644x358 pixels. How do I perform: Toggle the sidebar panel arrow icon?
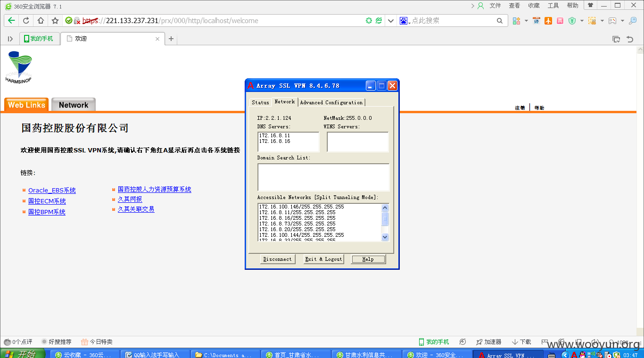[10, 39]
